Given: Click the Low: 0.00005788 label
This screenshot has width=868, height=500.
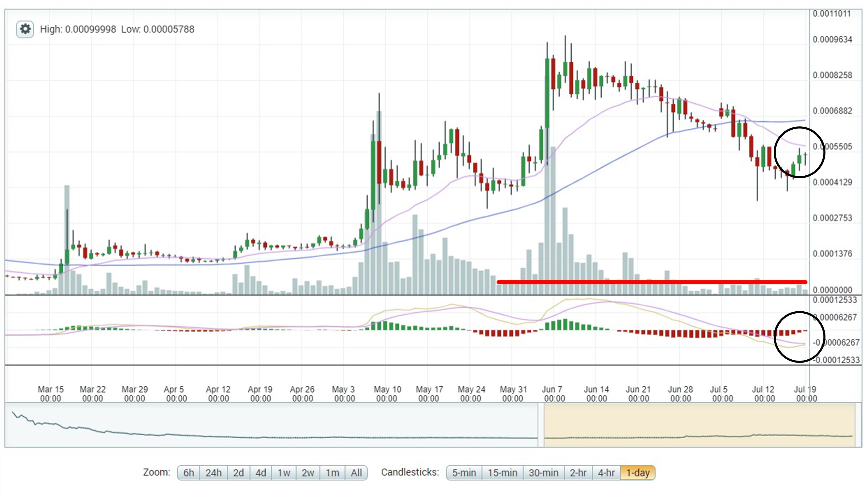Looking at the screenshot, I should [158, 30].
